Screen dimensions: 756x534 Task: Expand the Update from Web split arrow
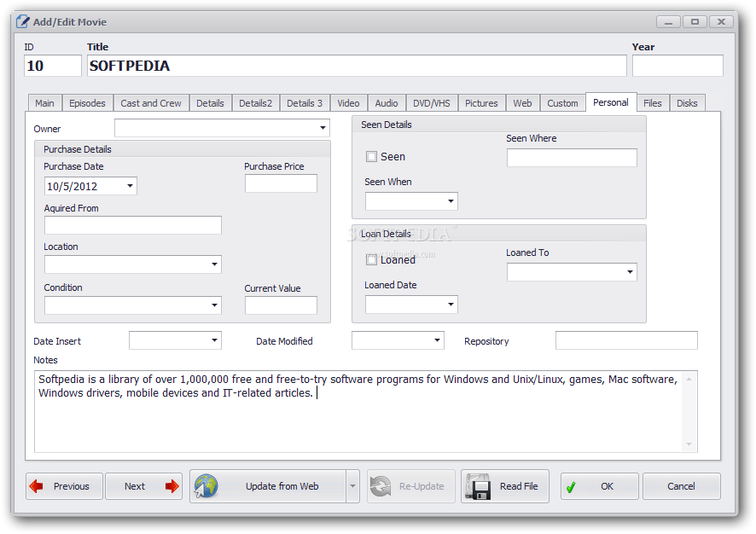pos(353,486)
